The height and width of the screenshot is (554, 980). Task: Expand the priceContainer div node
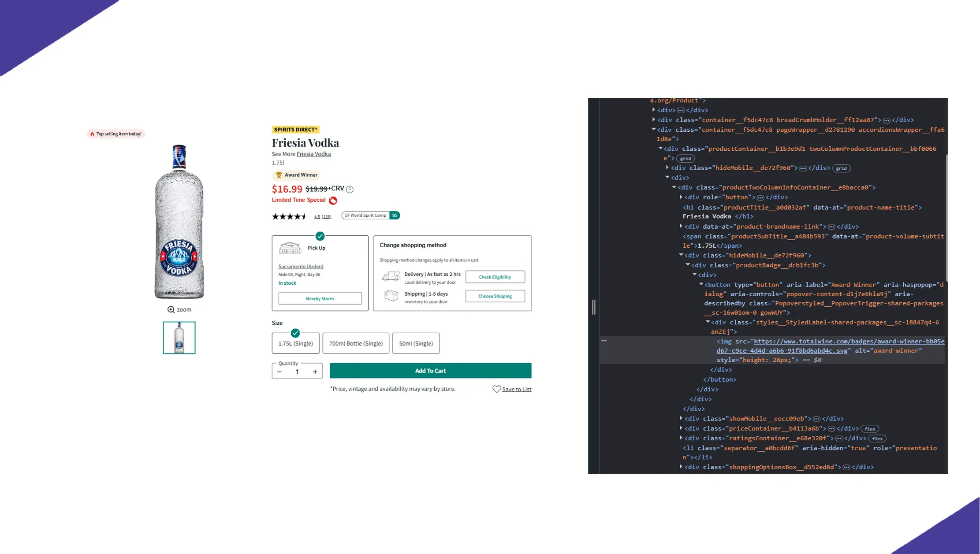[681, 428]
